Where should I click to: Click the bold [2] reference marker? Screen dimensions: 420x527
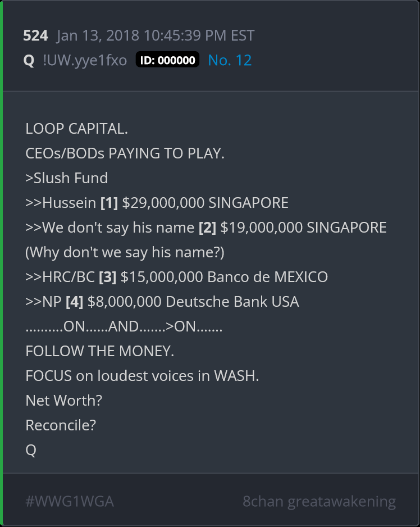point(207,228)
